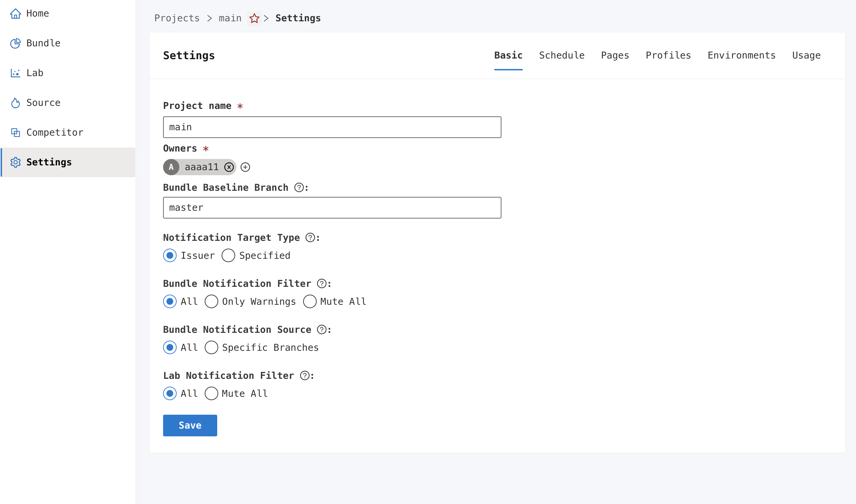
Task: Click the aaaa11 owner name
Action: click(x=202, y=167)
